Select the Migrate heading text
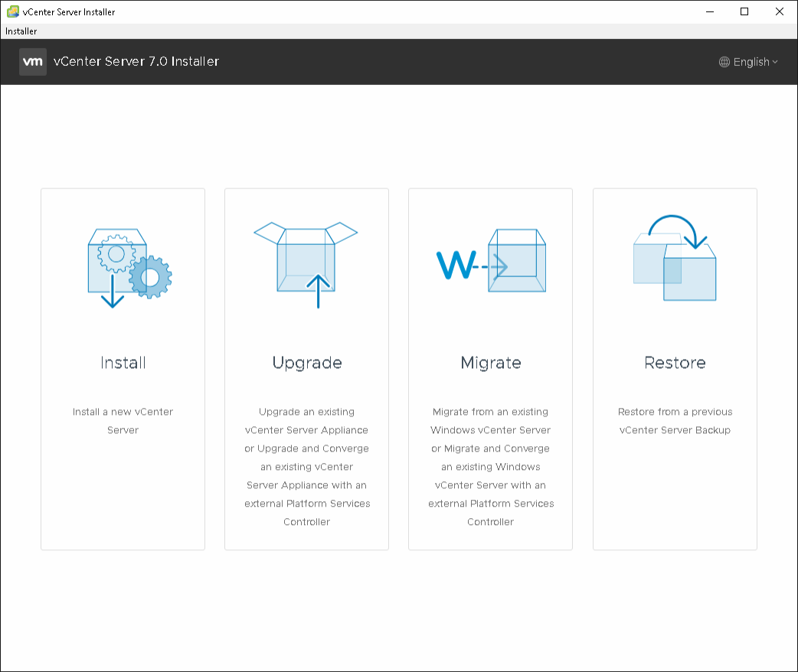Viewport: 798px width, 672px height. 491,363
